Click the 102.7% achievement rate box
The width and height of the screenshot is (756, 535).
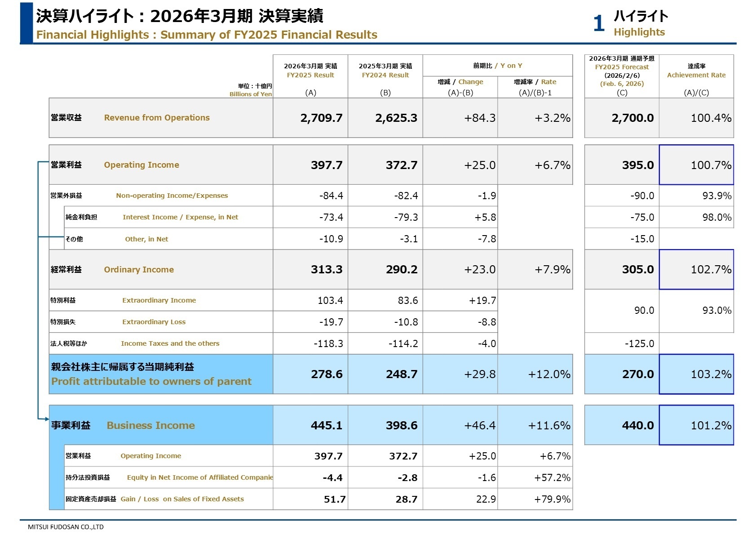coord(696,269)
